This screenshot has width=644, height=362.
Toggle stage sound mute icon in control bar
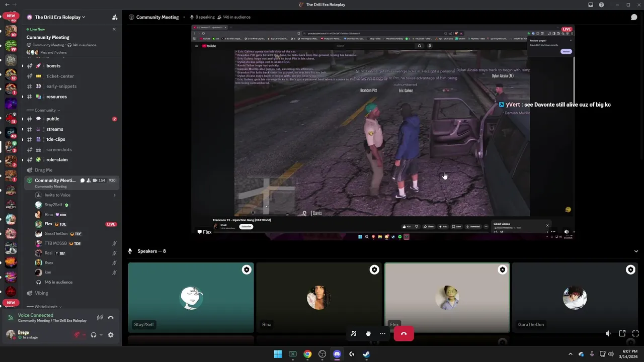pos(353,333)
